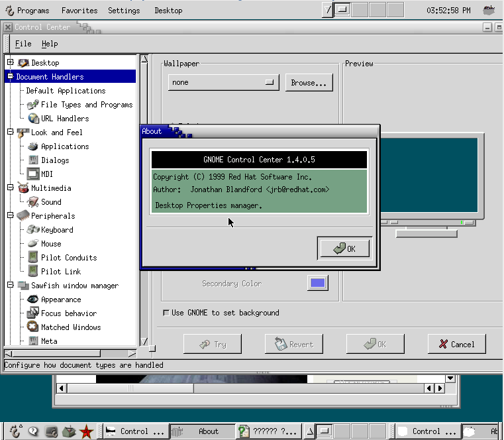Open Programs menu in top panel
Viewport: 504px width, 440px height.
pos(28,11)
